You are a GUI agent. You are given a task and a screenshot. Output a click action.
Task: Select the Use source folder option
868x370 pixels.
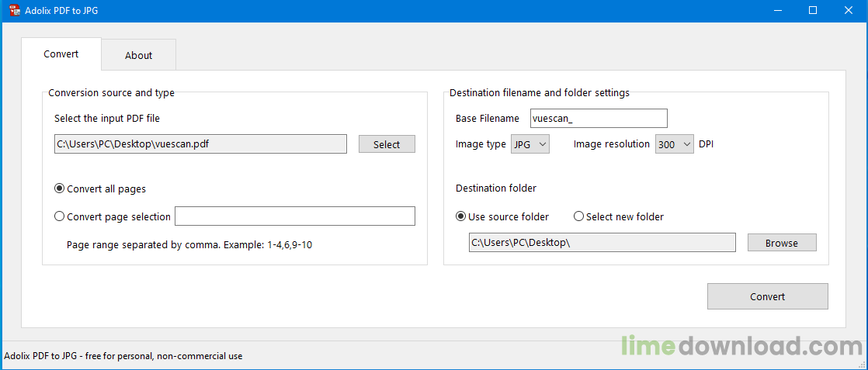click(x=502, y=216)
